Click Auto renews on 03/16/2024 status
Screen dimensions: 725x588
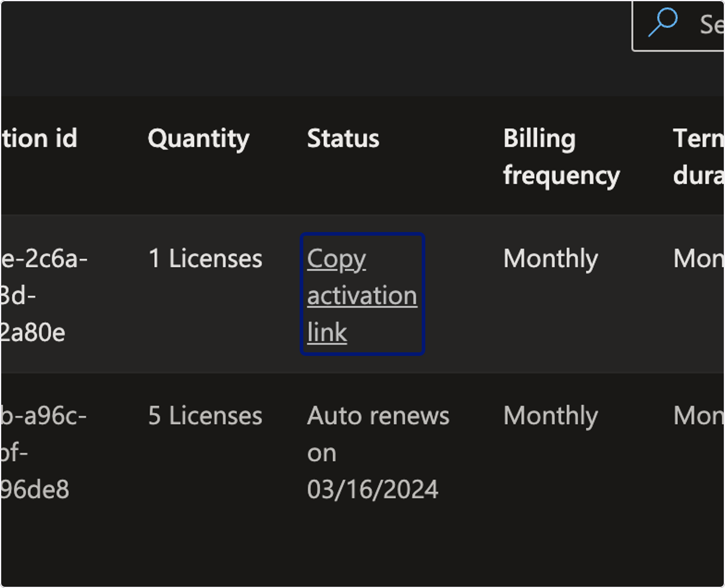(x=378, y=453)
